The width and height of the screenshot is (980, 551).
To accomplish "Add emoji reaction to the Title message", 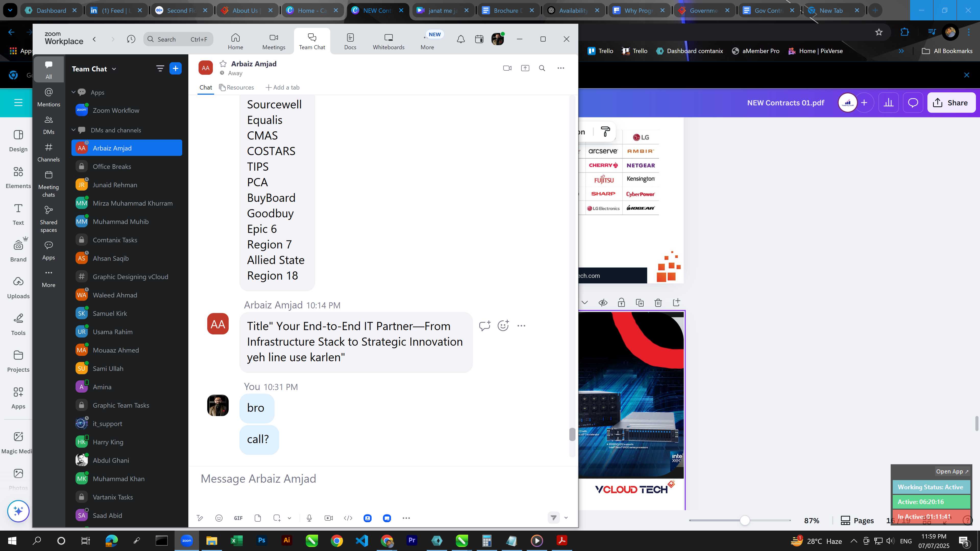I will pos(503,325).
